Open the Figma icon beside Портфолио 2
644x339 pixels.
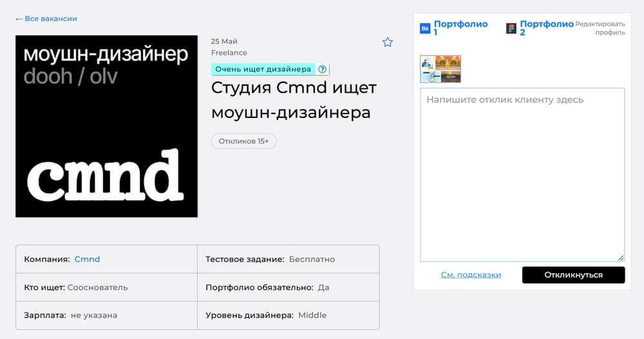pyautogui.click(x=511, y=28)
